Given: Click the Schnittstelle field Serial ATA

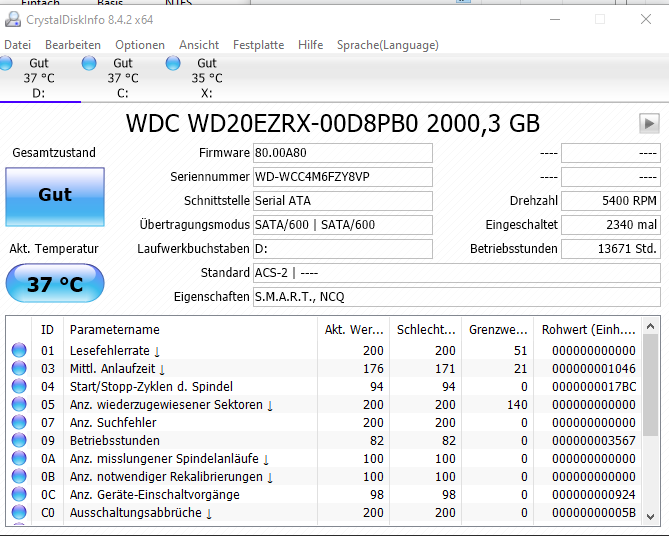Looking at the screenshot, I should click(x=343, y=201).
